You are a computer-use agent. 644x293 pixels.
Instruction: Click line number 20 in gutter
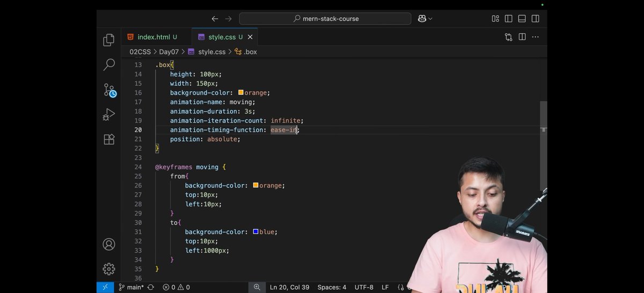tap(138, 130)
